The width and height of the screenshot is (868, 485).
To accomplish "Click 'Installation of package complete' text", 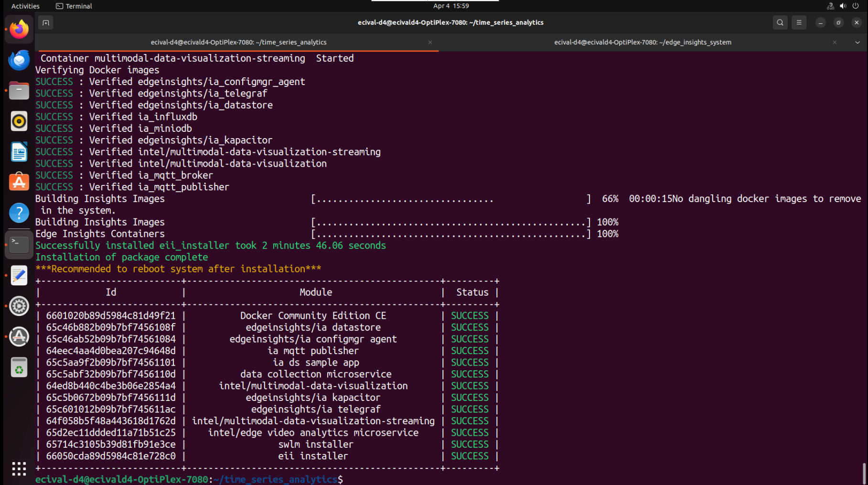I will point(122,257).
